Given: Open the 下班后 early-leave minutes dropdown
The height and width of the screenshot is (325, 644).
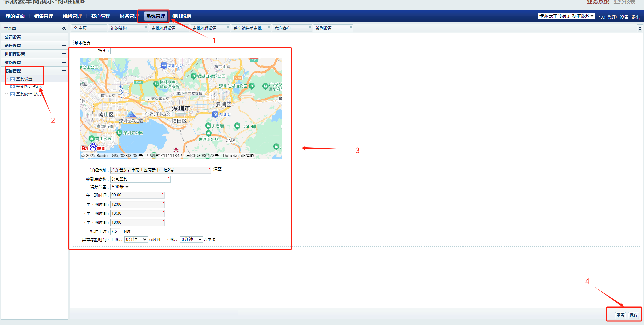Looking at the screenshot, I should (x=191, y=240).
